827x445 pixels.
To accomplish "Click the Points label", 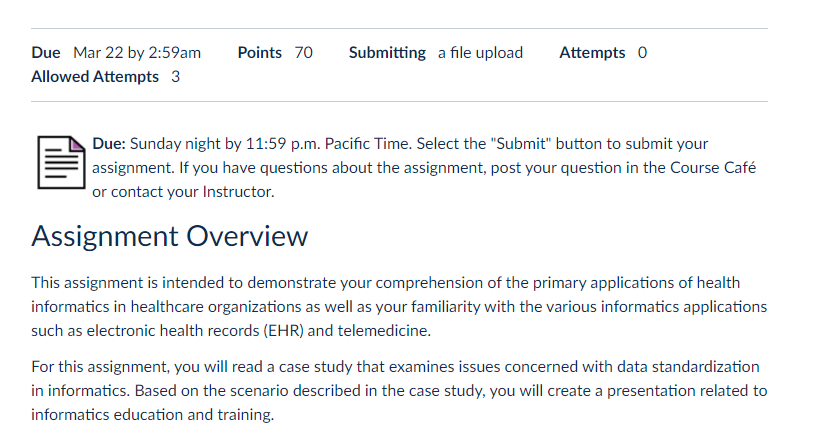I will pos(259,53).
